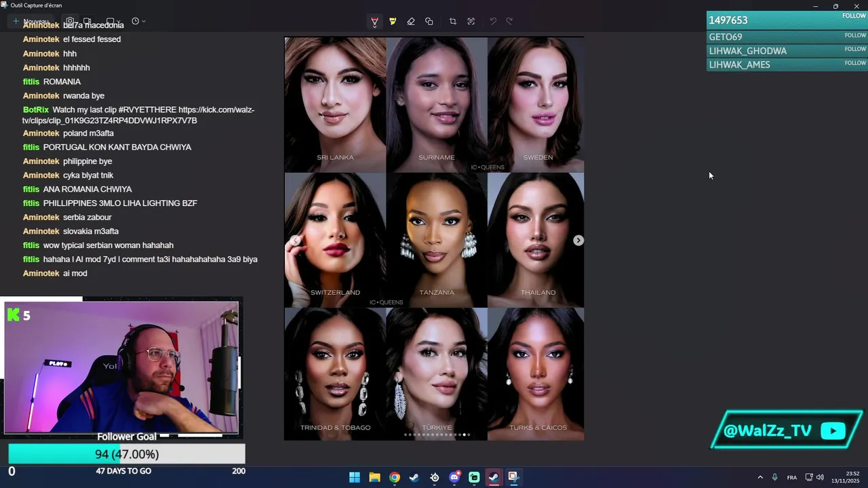Click chat message 'wow typical serbian woman hahahah'
The height and width of the screenshot is (488, 868).
tap(108, 245)
